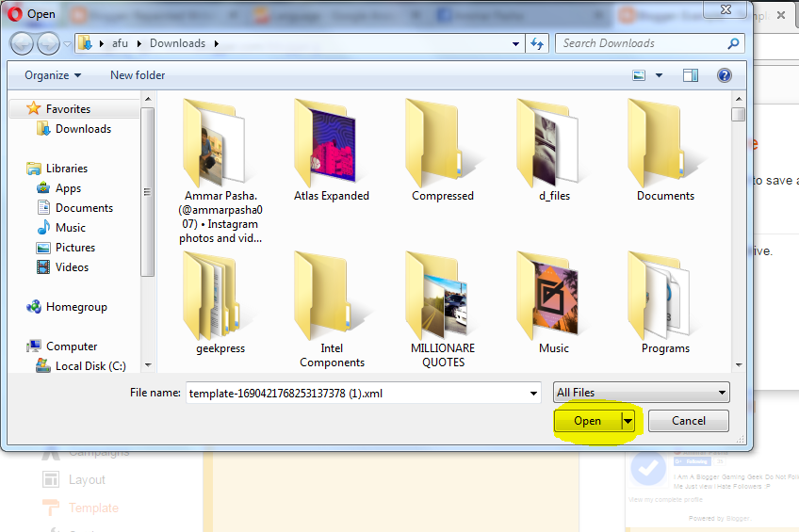Select the Programs folder
This screenshot has width=799, height=532.
(665, 303)
